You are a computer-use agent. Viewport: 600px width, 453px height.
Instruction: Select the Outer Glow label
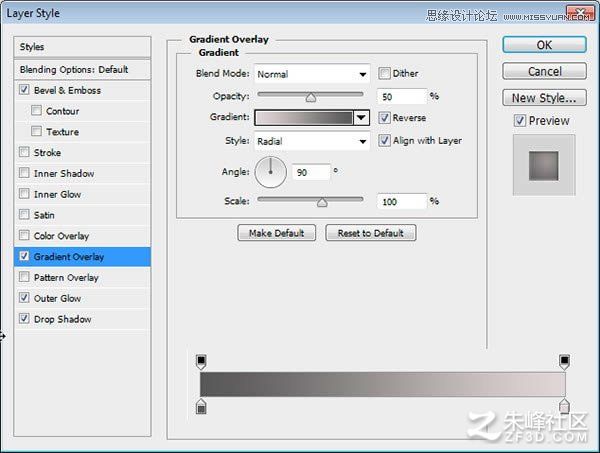point(57,298)
